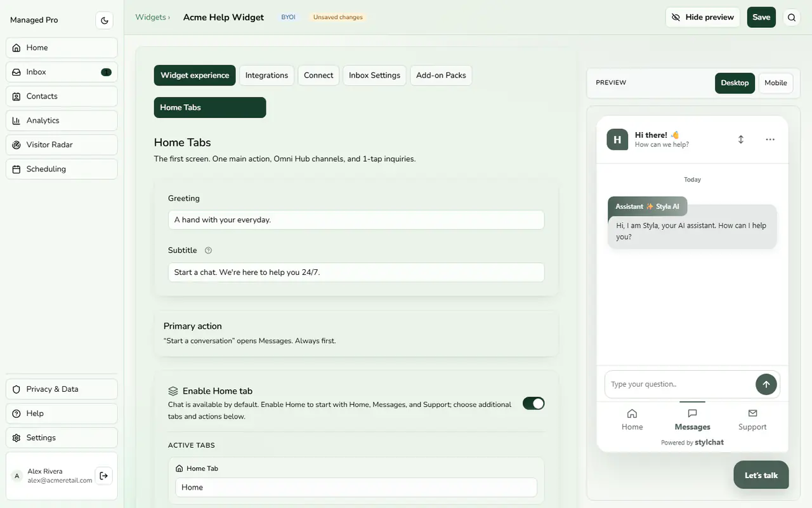The image size is (812, 508).
Task: Open the Support tab in widget preview
Action: (x=752, y=420)
